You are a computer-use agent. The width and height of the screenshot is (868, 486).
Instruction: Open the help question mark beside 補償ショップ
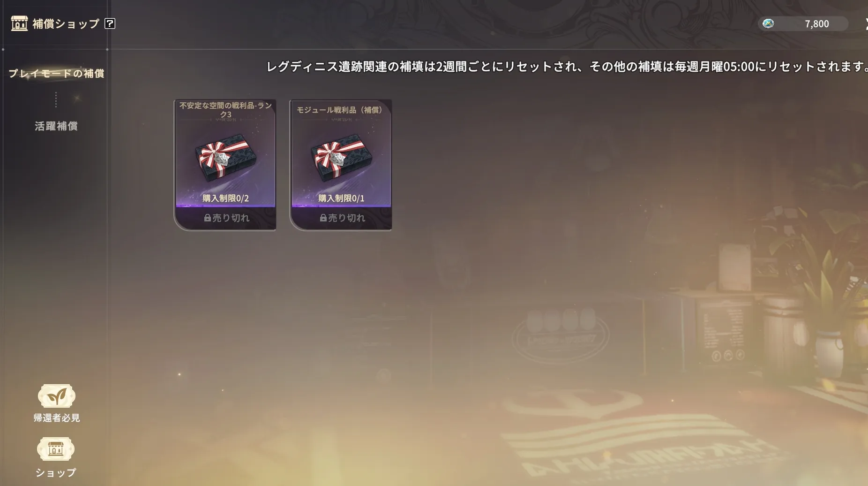click(x=110, y=23)
